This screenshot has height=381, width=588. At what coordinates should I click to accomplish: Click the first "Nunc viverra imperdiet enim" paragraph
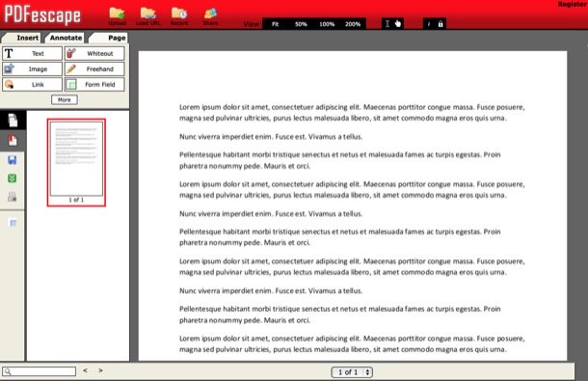[271, 137]
